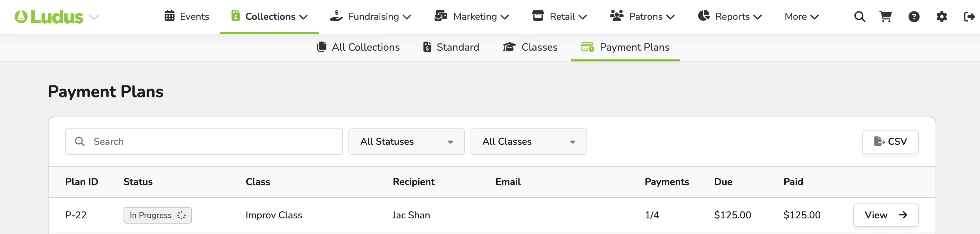Open the All Statuses dropdown
The height and width of the screenshot is (234, 980).
[x=406, y=142]
